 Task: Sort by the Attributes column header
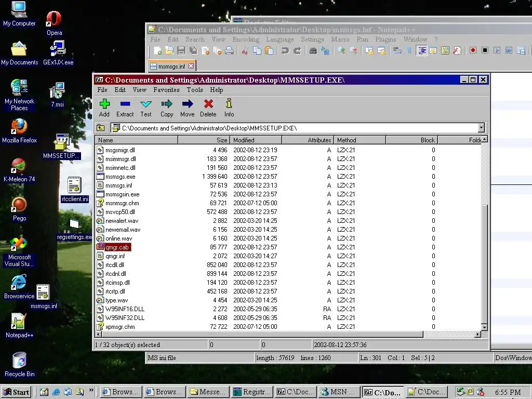[x=308, y=140]
